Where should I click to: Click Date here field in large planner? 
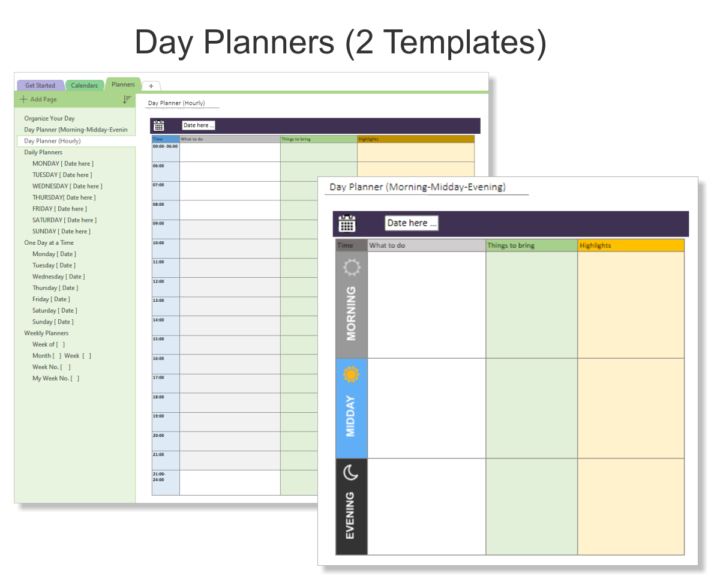(x=412, y=223)
